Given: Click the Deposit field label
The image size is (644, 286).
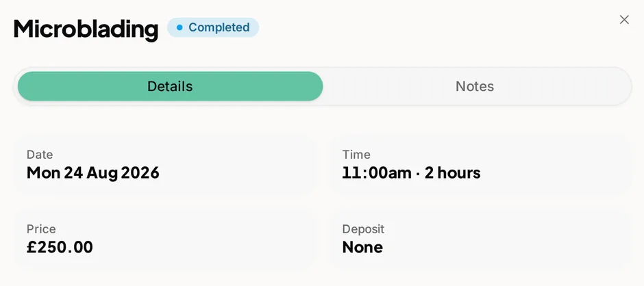Looking at the screenshot, I should tap(364, 229).
